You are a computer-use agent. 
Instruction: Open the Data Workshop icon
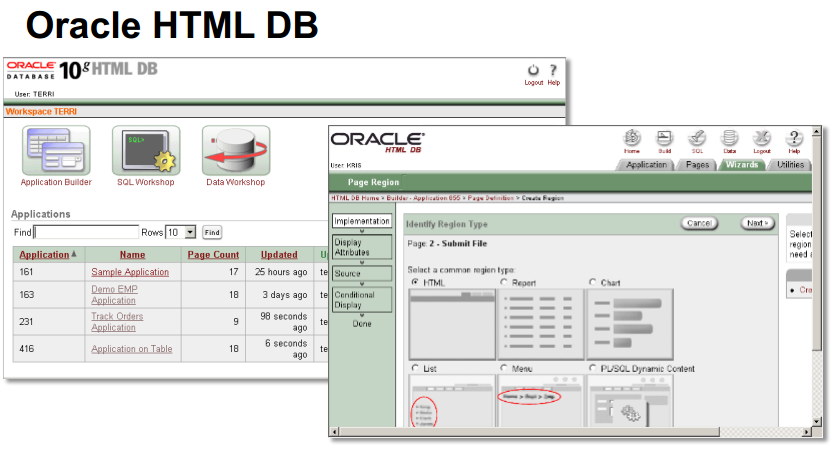point(236,151)
